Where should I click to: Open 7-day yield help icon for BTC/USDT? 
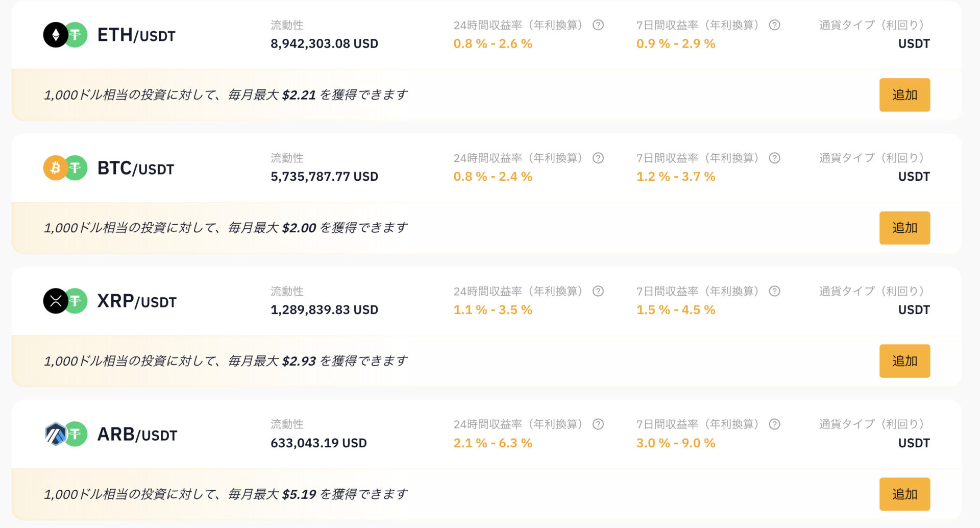(774, 158)
